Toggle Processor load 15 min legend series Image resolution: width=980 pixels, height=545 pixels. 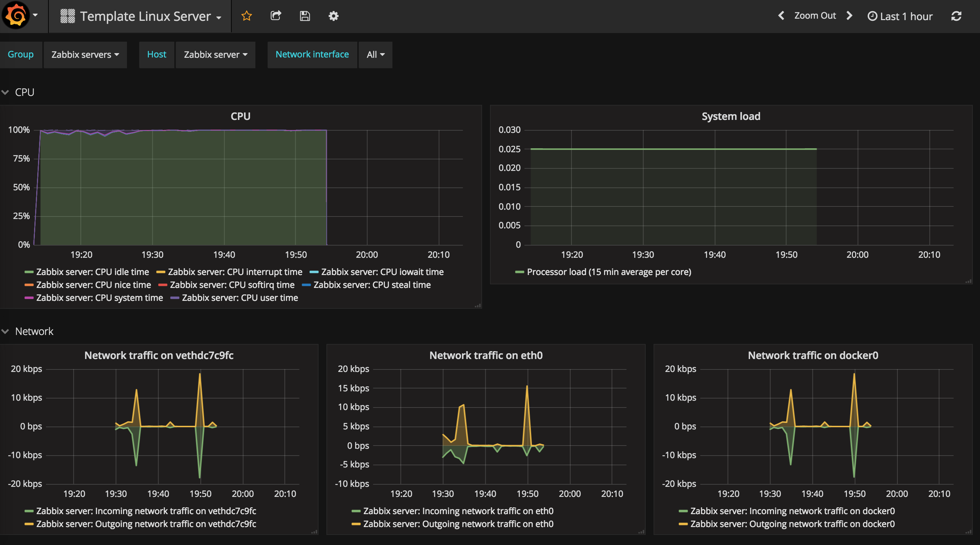click(x=609, y=272)
